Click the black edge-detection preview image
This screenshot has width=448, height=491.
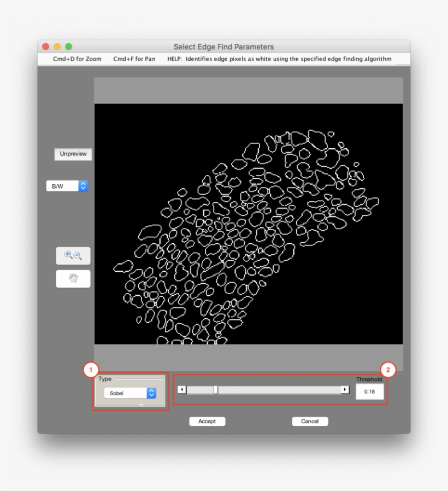click(249, 224)
